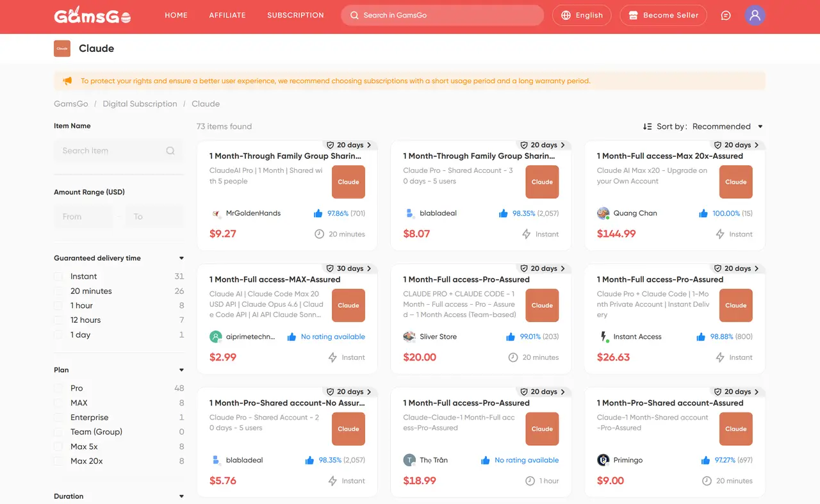Viewport: 820px width, 504px height.
Task: Enable the Instant delivery checkbox
Action: click(x=59, y=277)
